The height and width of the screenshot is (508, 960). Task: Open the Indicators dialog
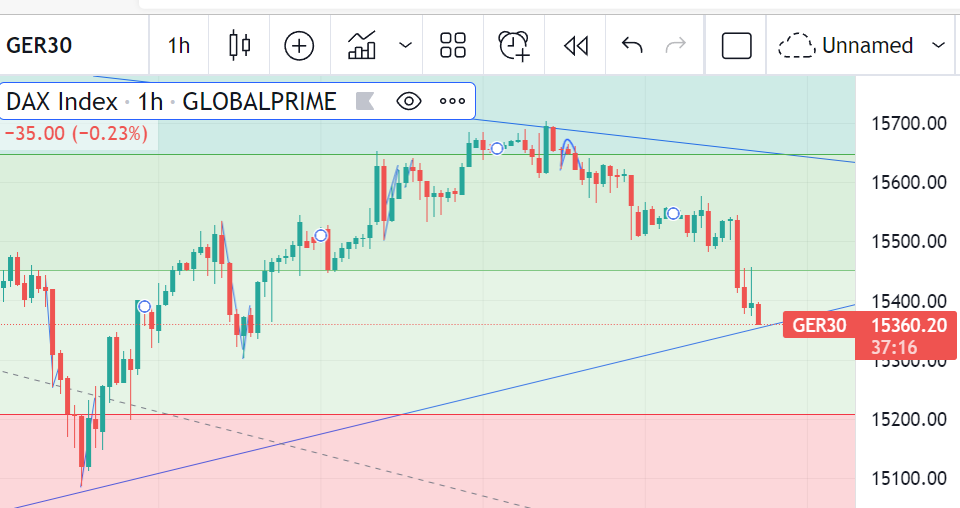362,45
